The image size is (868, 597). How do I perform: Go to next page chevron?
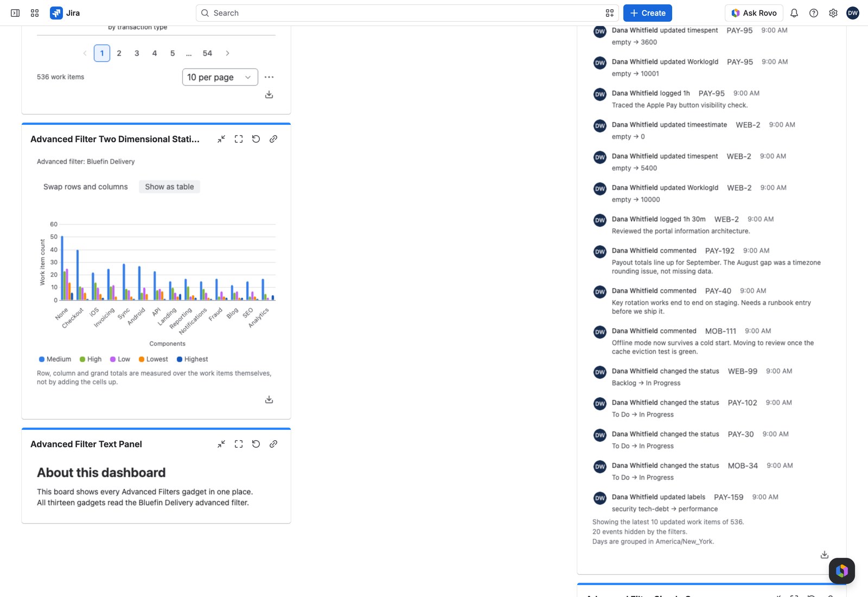tap(227, 53)
